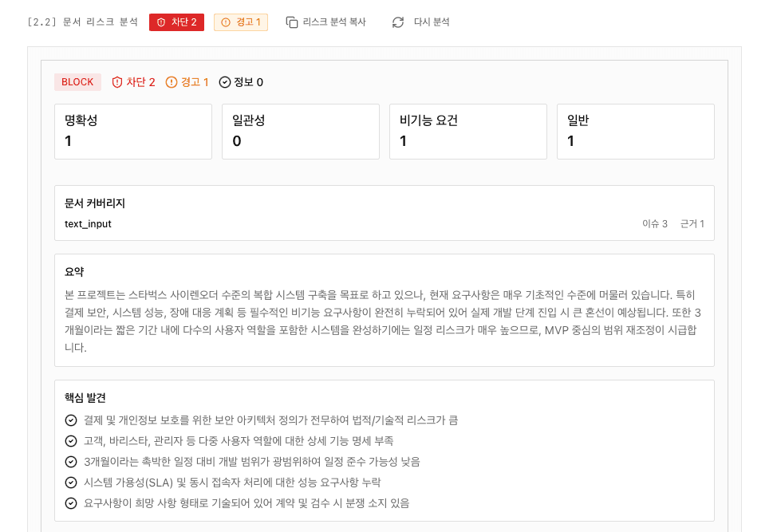Click the shield icon in the red 차단 2 badge
The height and width of the screenshot is (532, 781).
tap(161, 22)
